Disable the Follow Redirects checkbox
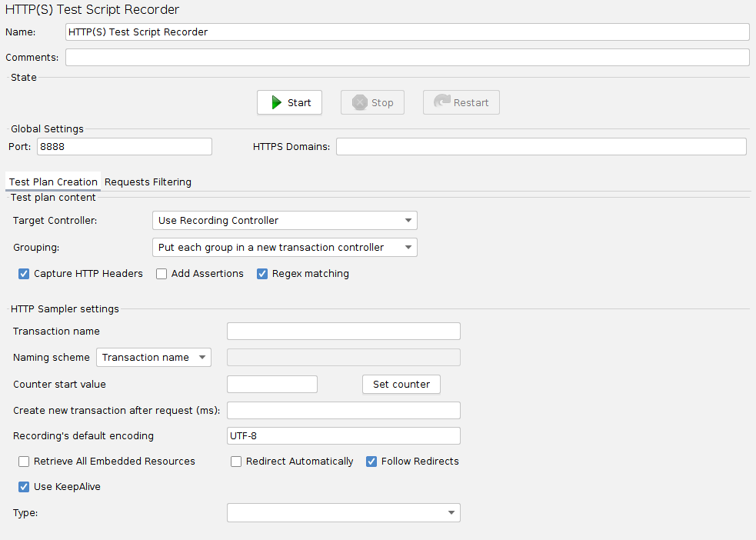This screenshot has width=756, height=540. click(371, 462)
